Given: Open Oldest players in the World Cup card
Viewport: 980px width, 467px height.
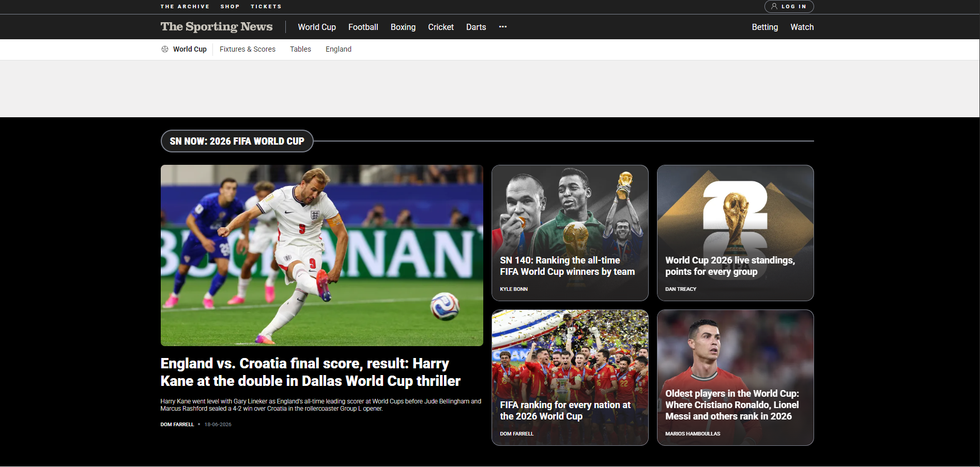Looking at the screenshot, I should click(x=736, y=378).
